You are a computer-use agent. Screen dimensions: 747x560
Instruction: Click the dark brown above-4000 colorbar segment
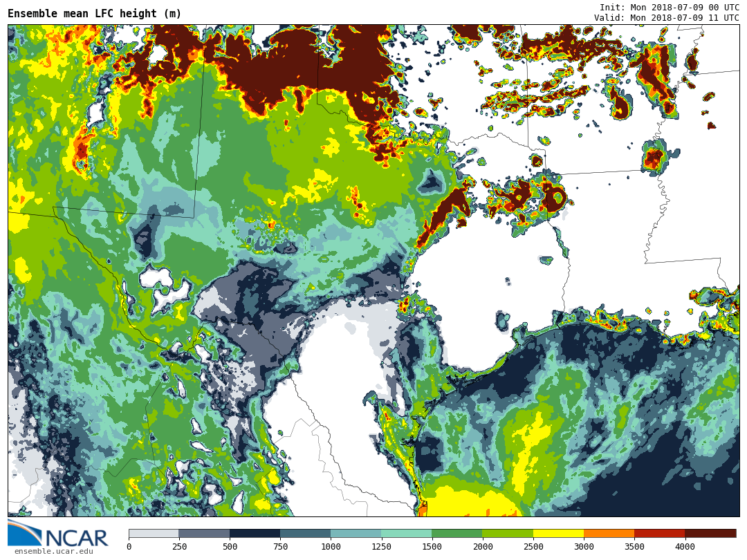click(710, 534)
